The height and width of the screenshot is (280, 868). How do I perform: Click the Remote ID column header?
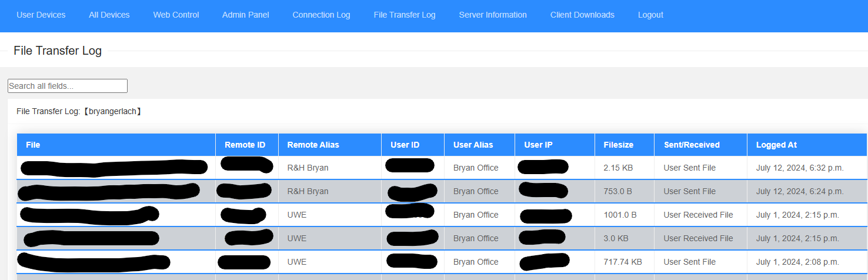(245, 145)
